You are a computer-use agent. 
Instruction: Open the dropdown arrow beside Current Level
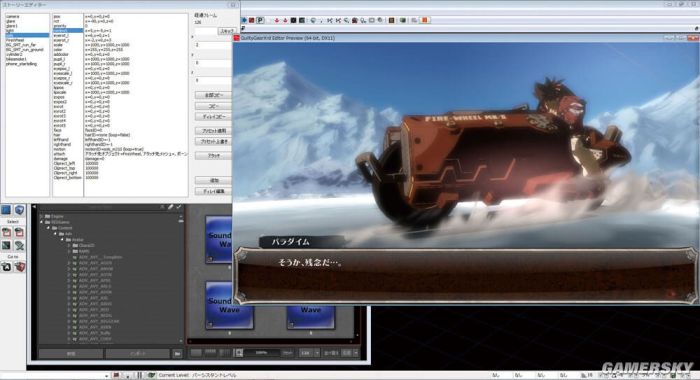pos(106,376)
